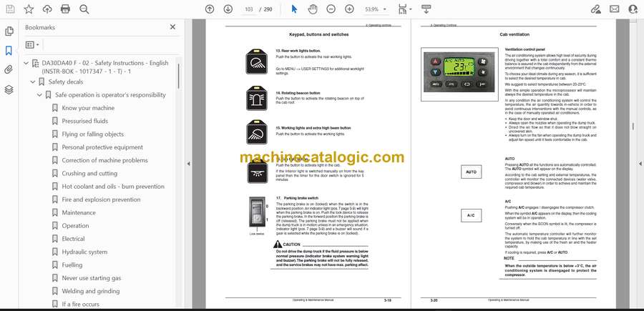This screenshot has width=644, height=311.
Task: Open Safe operation is operator's responsibility bookmark
Action: 110,95
